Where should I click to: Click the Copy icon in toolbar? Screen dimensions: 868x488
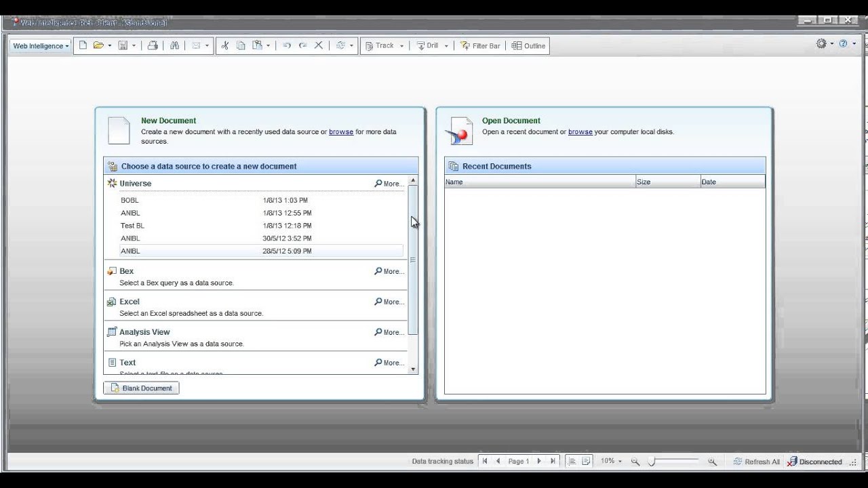pos(241,45)
